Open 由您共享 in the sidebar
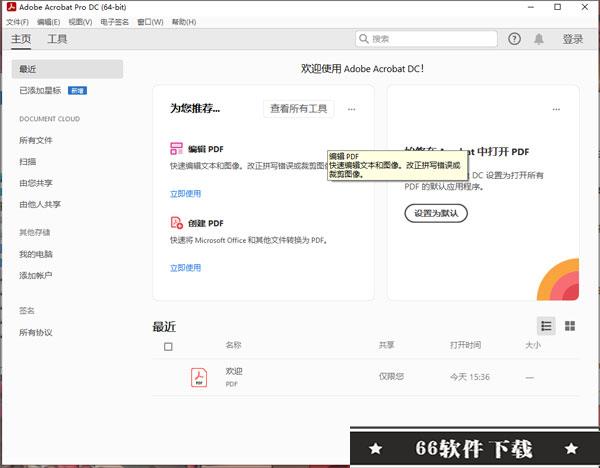Image resolution: width=600 pixels, height=468 pixels. [x=36, y=183]
